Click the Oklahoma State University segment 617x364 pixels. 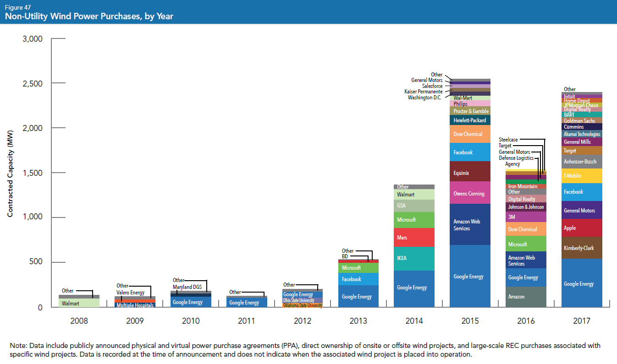point(303,305)
